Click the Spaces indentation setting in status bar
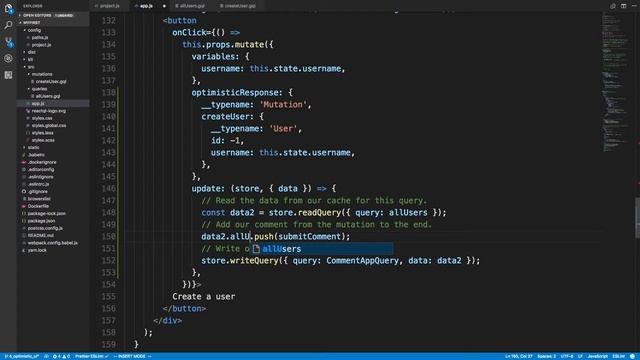This screenshot has width=640, height=360. [x=547, y=356]
